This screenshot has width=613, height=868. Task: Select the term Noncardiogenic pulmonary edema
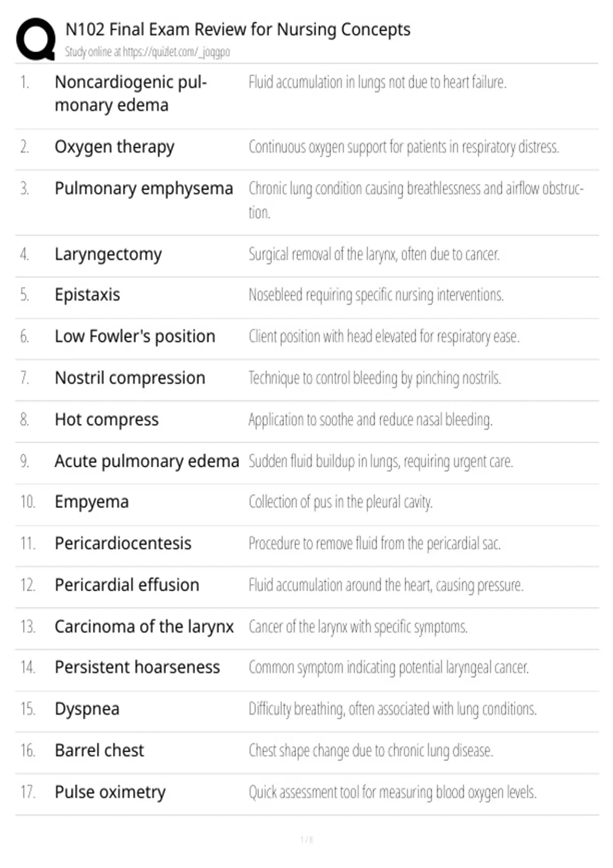pos(131,93)
